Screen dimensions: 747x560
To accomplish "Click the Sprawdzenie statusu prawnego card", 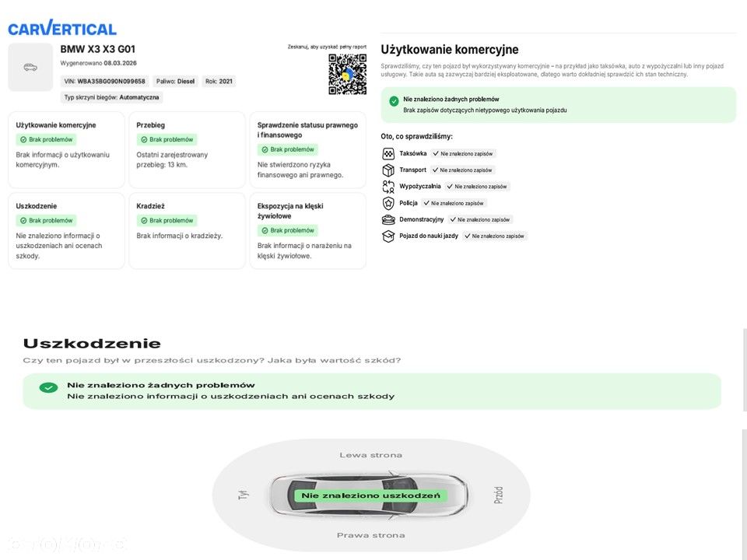I will pyautogui.click(x=307, y=149).
